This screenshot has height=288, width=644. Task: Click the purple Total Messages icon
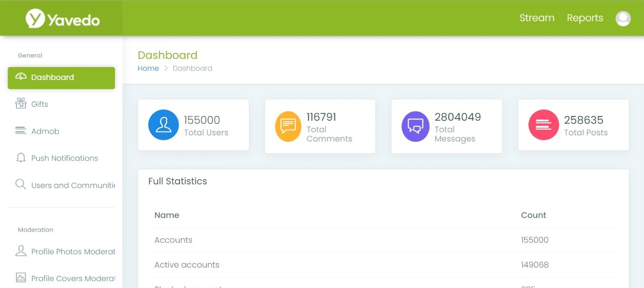(415, 126)
